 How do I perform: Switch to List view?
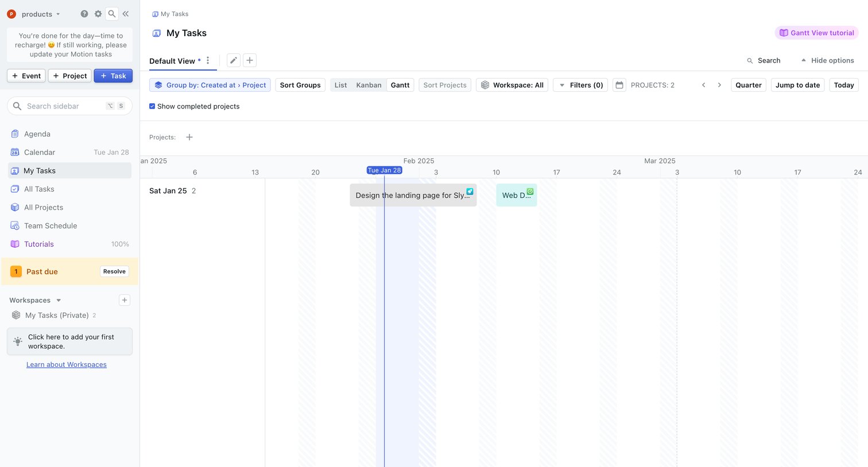pos(340,85)
